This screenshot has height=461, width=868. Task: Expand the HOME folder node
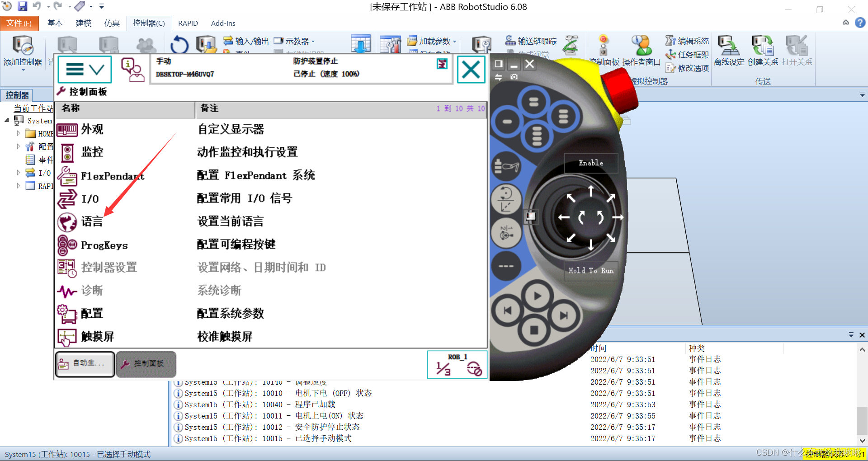click(19, 133)
